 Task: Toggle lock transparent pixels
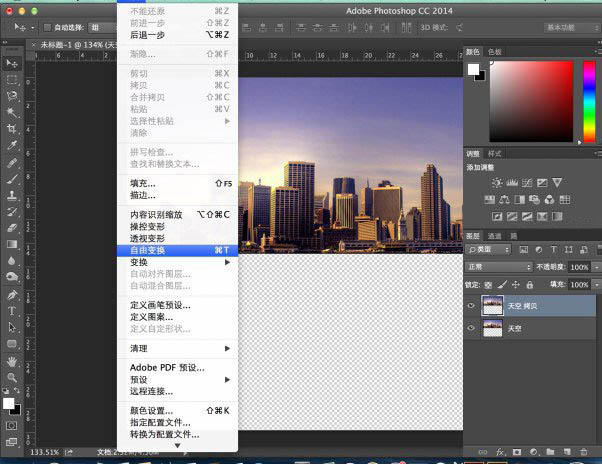click(488, 285)
